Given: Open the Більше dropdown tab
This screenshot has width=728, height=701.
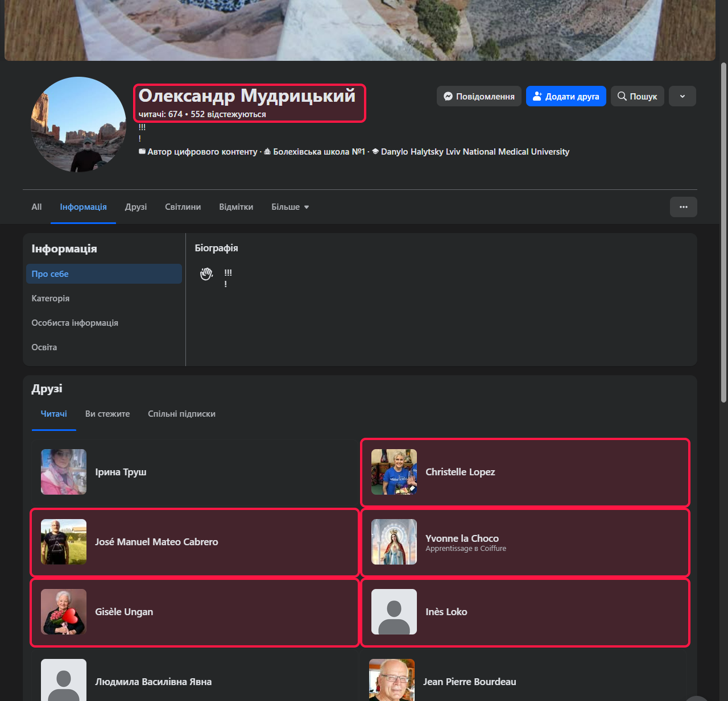Looking at the screenshot, I should tap(290, 207).
